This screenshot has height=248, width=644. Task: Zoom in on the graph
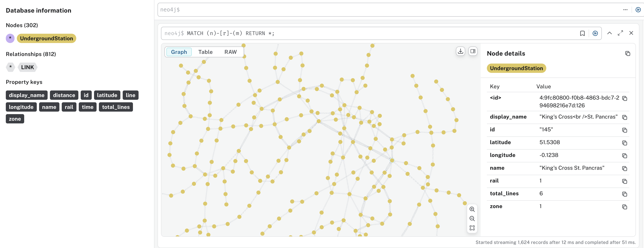tap(472, 209)
